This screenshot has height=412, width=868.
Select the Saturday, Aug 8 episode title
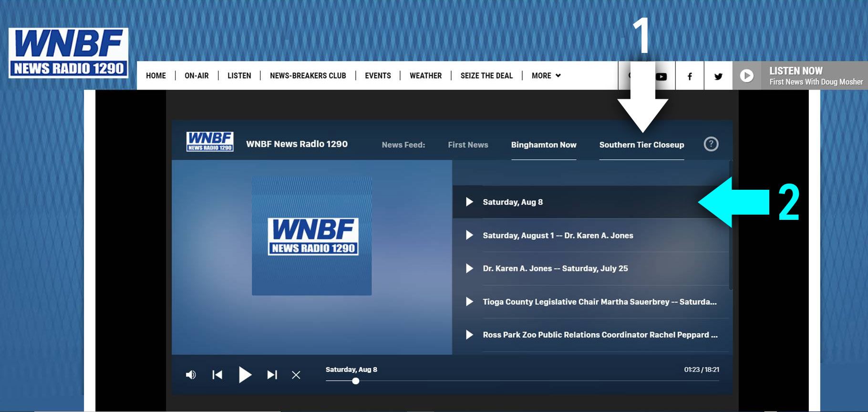pos(513,202)
